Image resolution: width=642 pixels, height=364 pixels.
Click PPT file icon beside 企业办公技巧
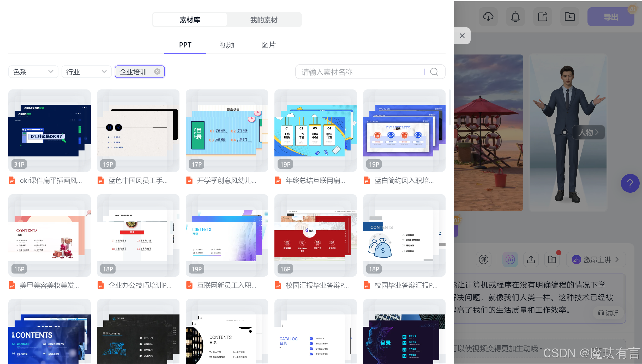pyautogui.click(x=101, y=285)
